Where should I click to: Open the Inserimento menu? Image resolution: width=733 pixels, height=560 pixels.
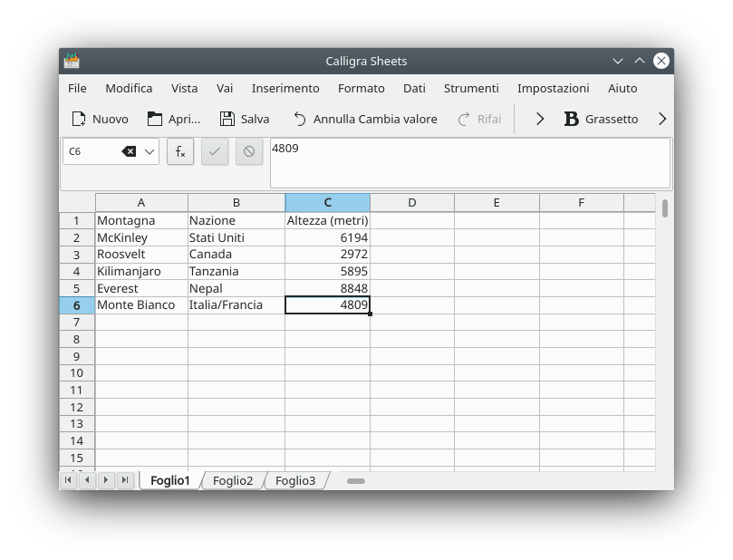click(x=285, y=88)
